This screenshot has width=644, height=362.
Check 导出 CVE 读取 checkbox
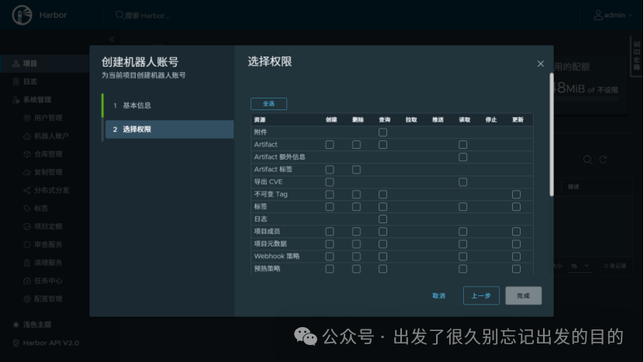[x=463, y=182]
